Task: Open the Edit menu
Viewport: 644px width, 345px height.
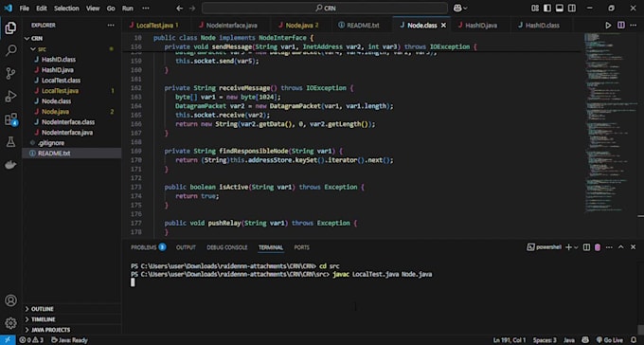Action: (x=42, y=8)
